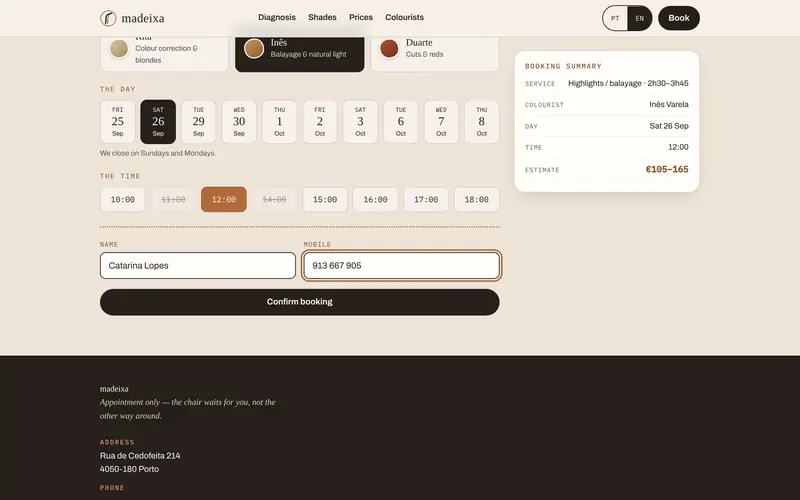Pick the 17:00 time slot
Screen dimensions: 800x500
pos(426,199)
